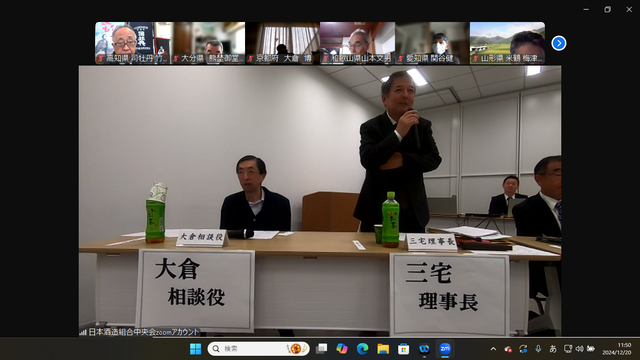Select the 大分県 participant video thumbnail
The height and width of the screenshot is (360, 640).
coord(208,43)
